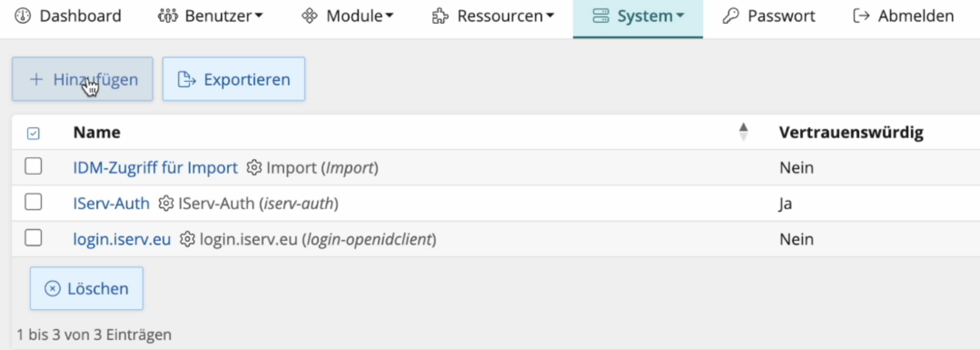The width and height of the screenshot is (980, 350).
Task: Expand the Benutzer dropdown menu
Action: coord(211,16)
